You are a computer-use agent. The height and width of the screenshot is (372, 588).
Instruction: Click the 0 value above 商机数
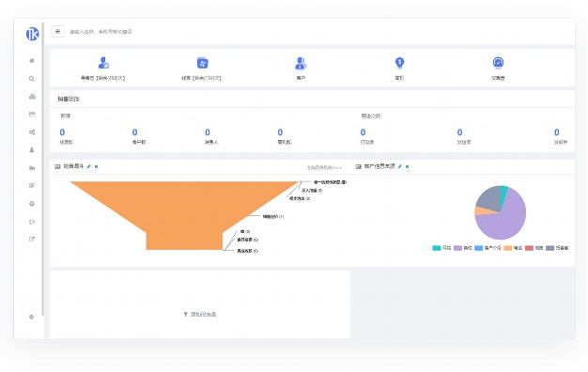click(280, 132)
